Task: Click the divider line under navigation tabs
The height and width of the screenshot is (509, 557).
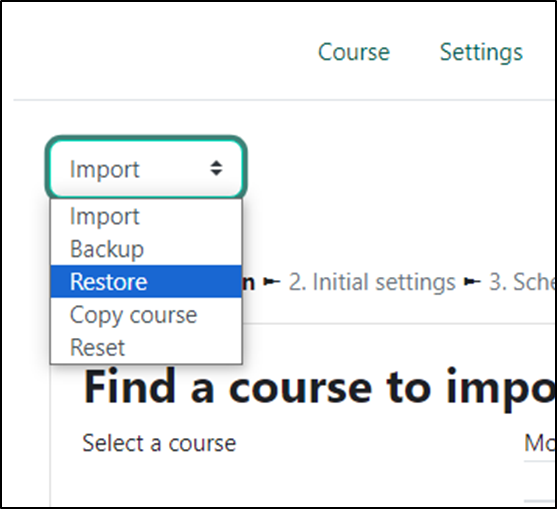Action: [284, 100]
